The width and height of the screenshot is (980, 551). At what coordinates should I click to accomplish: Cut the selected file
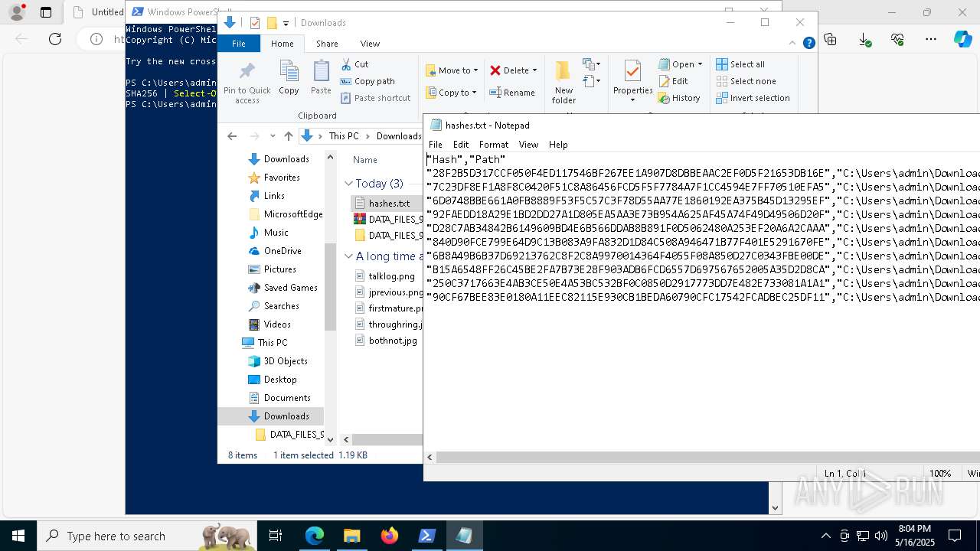(x=354, y=64)
